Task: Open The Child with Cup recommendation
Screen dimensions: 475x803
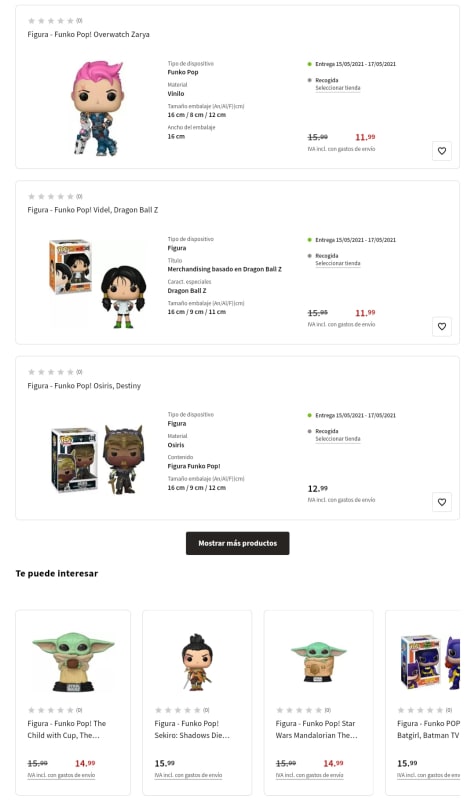Action: pyautogui.click(x=73, y=703)
